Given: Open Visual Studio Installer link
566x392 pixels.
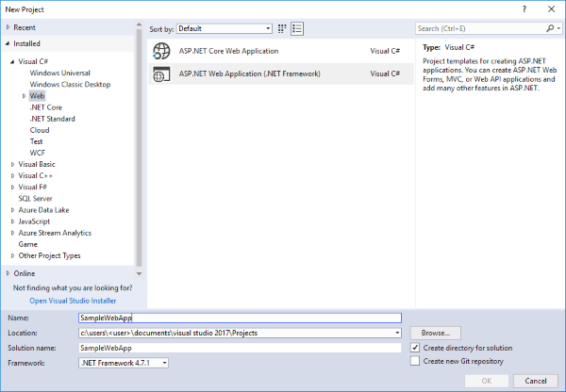Looking at the screenshot, I should pyautogui.click(x=73, y=301).
